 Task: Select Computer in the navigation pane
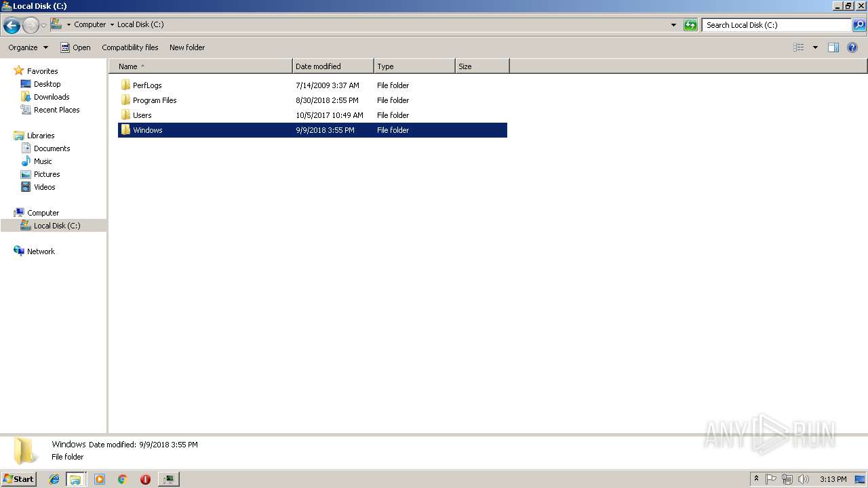tap(43, 213)
